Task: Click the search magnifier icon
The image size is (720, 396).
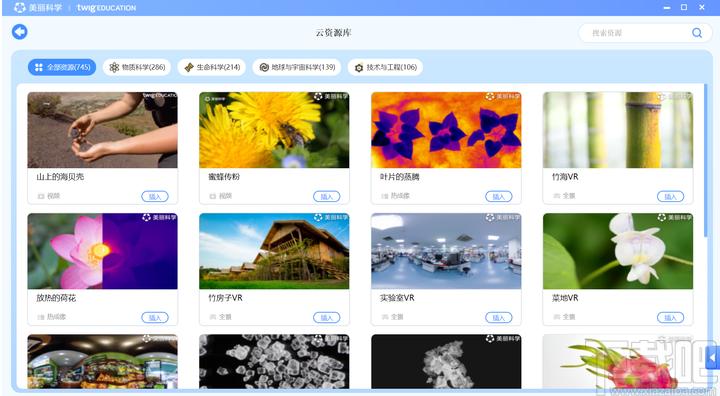Action: coord(697,33)
